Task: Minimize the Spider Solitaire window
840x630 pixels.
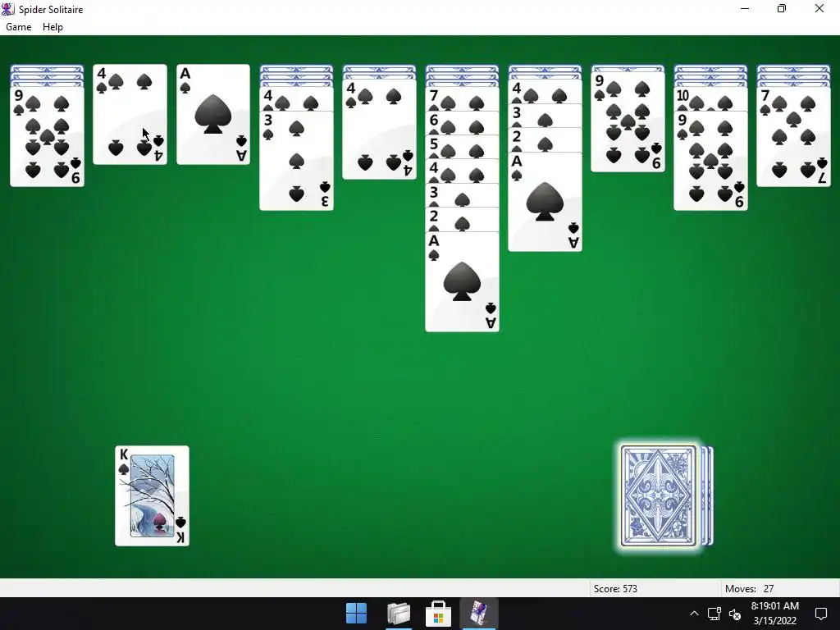Action: (x=745, y=8)
